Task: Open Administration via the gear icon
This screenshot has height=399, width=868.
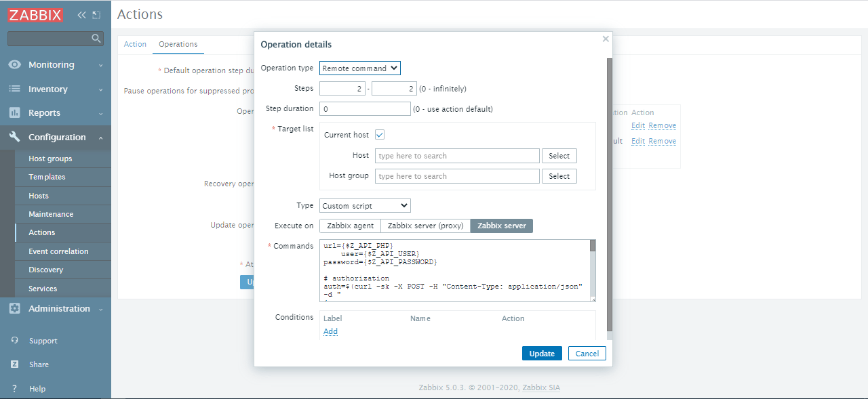Action: 15,308
